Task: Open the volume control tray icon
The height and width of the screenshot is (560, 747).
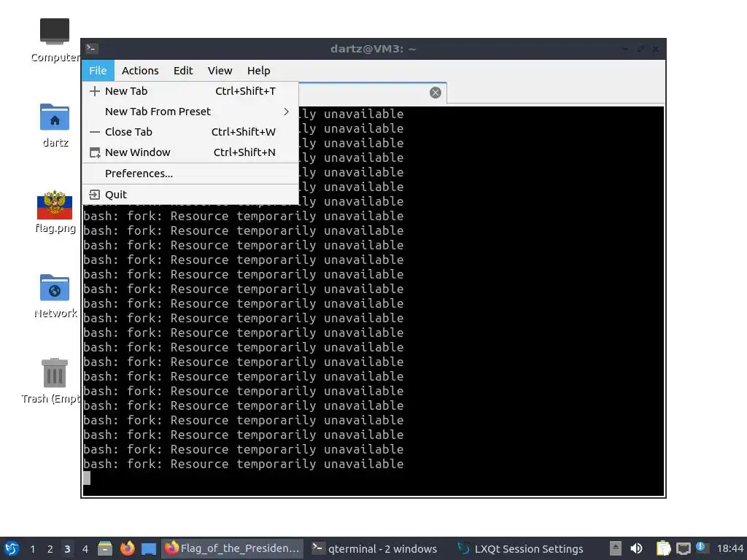Action: point(636,548)
